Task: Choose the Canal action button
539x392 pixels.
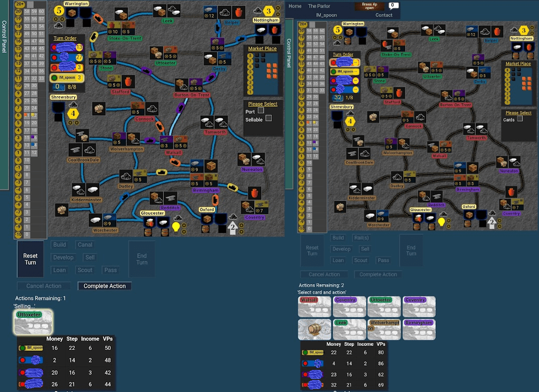Action: click(85, 245)
